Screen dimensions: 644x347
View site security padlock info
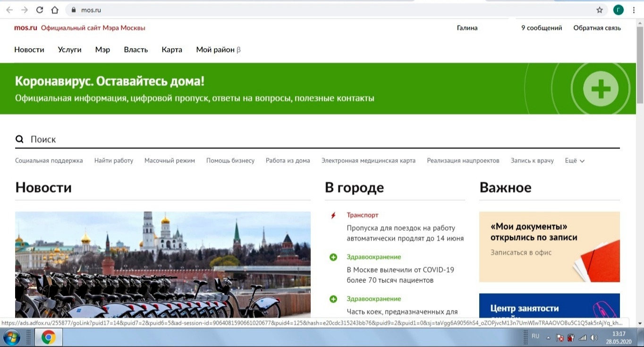pyautogui.click(x=73, y=10)
